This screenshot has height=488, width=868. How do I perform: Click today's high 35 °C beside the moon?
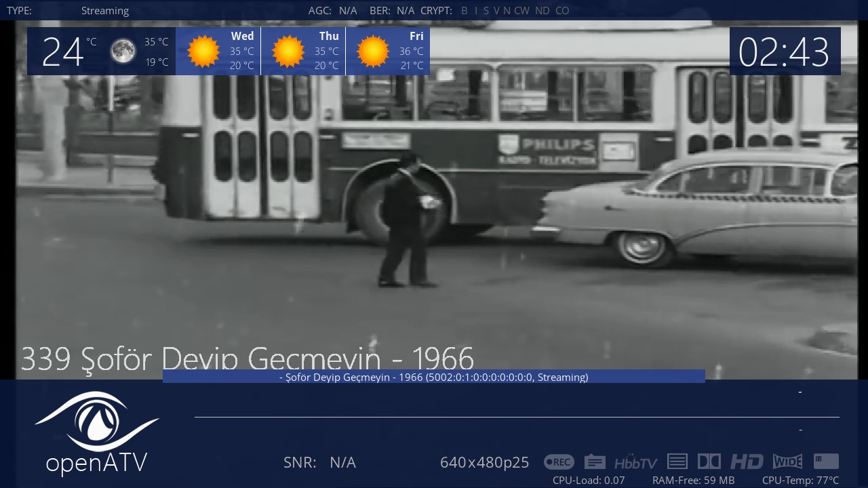click(x=156, y=42)
